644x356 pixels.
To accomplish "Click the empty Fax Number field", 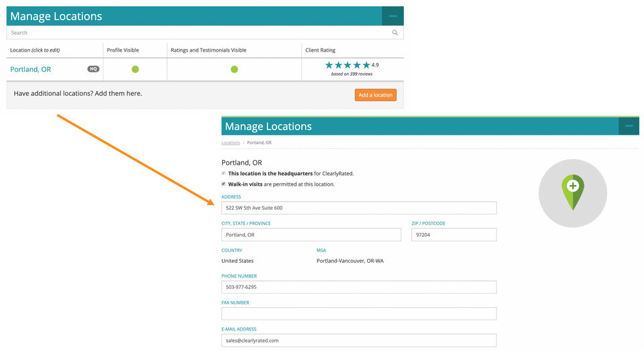I will point(359,314).
